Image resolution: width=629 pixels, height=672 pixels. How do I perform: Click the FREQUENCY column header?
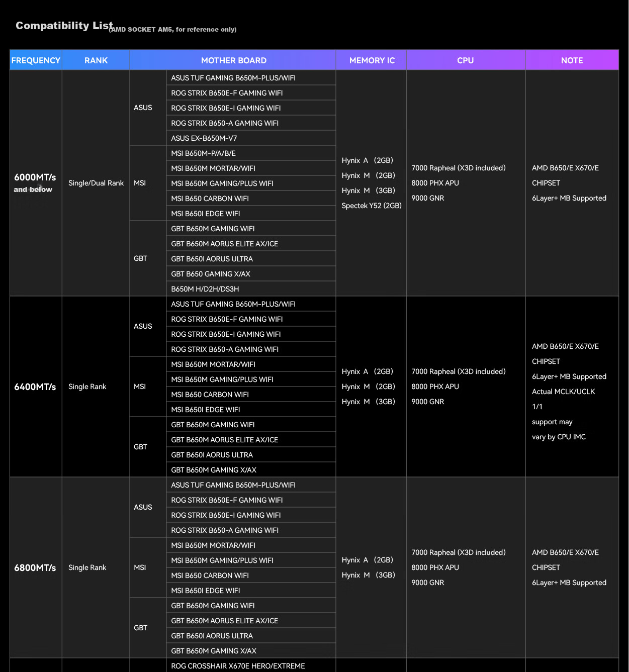click(36, 60)
